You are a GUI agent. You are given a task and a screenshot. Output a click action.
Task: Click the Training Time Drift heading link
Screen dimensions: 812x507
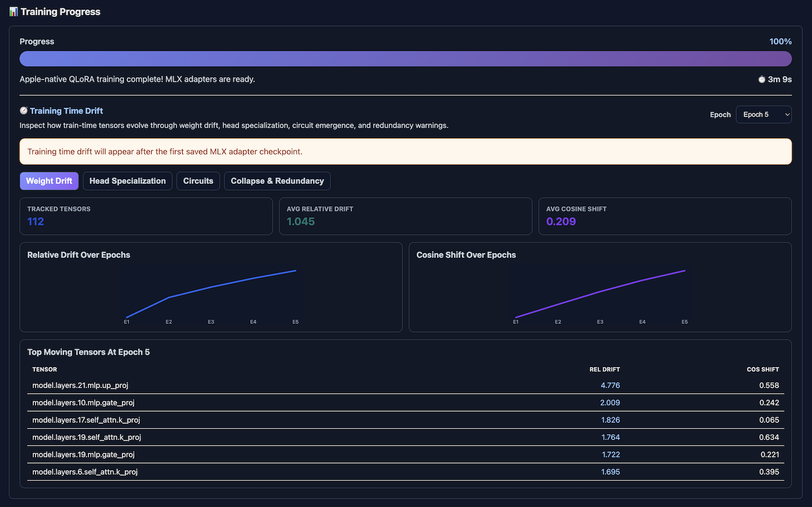tap(67, 111)
